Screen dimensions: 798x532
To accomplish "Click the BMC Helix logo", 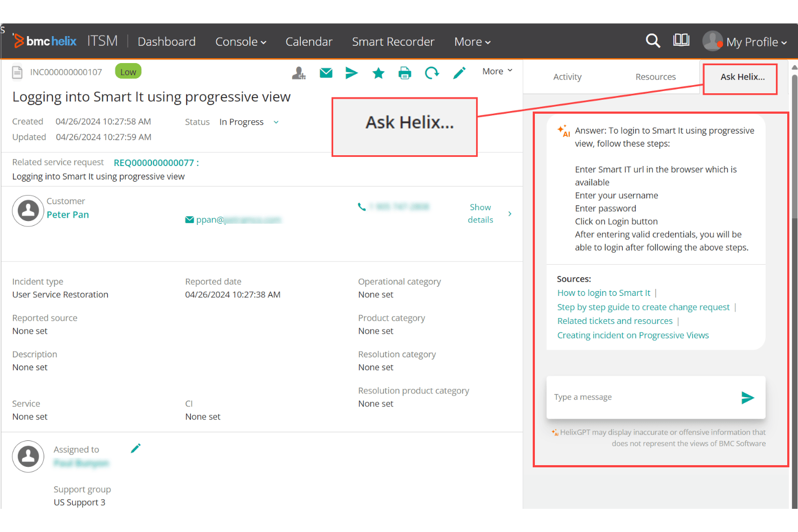I will pyautogui.click(x=45, y=41).
